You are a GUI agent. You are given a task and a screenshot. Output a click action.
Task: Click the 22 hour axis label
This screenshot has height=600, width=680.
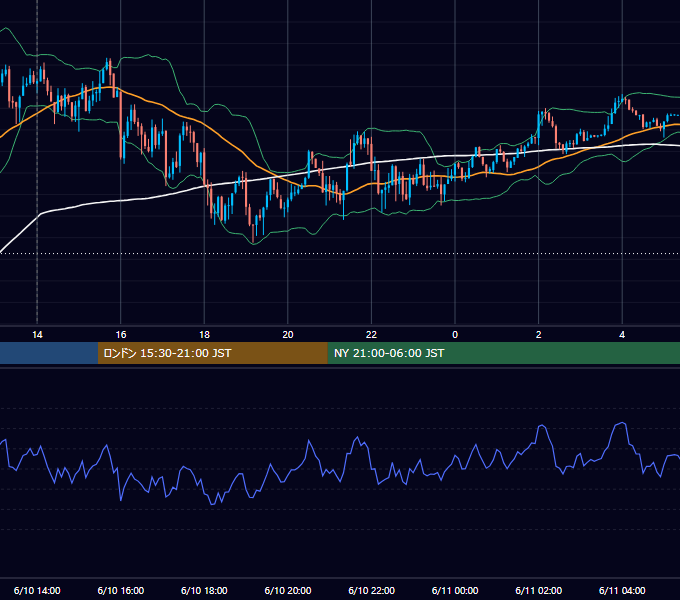(371, 335)
